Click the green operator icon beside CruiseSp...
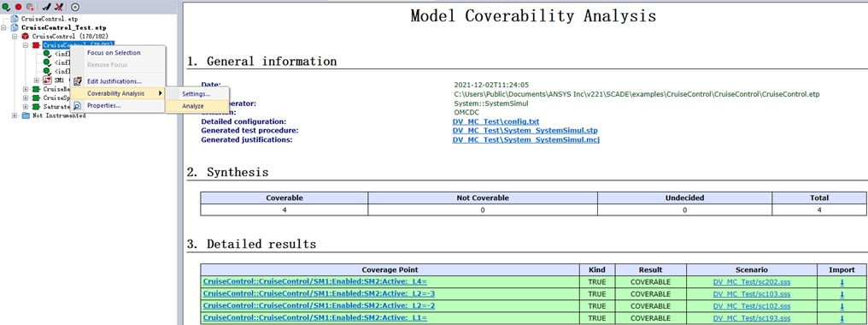The width and height of the screenshot is (868, 325). [36, 98]
